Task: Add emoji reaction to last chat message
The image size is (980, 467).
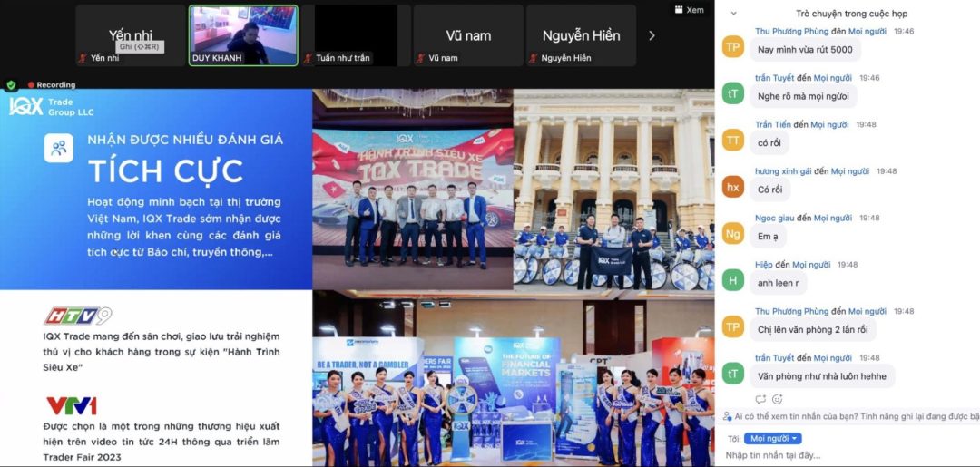Action: (778, 399)
